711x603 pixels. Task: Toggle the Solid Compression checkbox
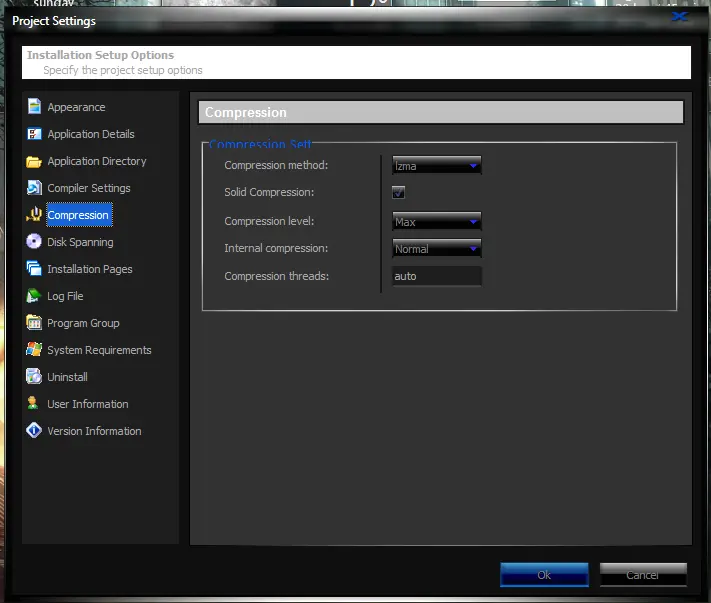[x=398, y=192]
